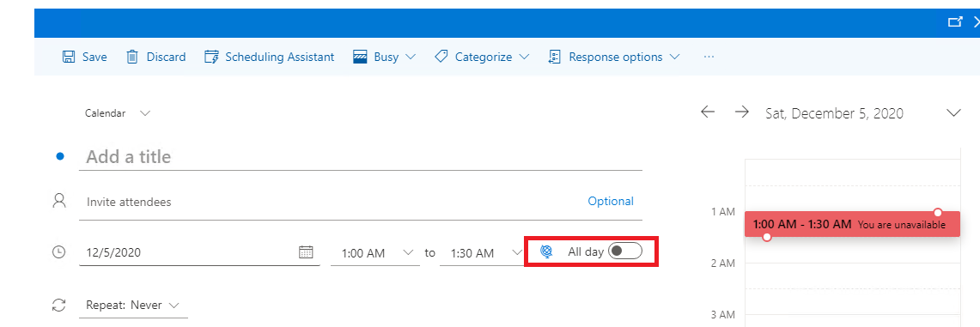Click the Discard button label
This screenshot has width=980, height=327.
[x=167, y=57]
